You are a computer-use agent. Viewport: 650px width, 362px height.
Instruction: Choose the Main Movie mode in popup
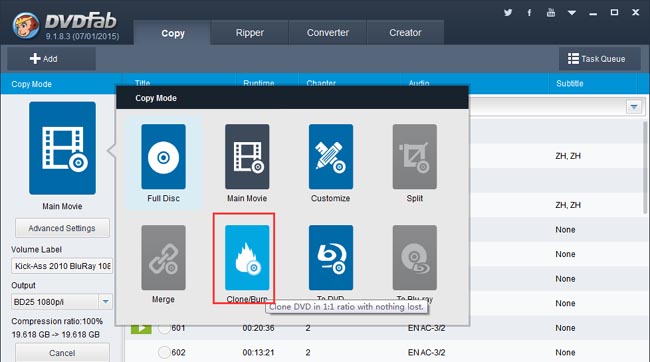(x=247, y=156)
